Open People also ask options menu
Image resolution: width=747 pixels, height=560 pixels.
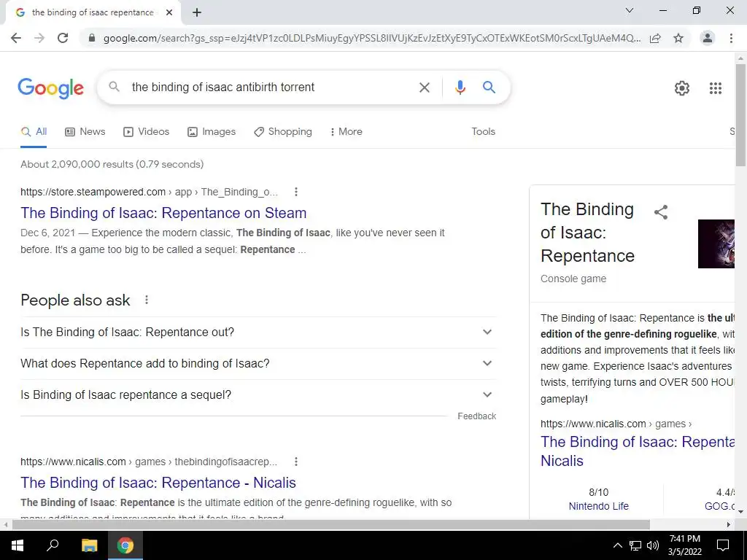(147, 300)
